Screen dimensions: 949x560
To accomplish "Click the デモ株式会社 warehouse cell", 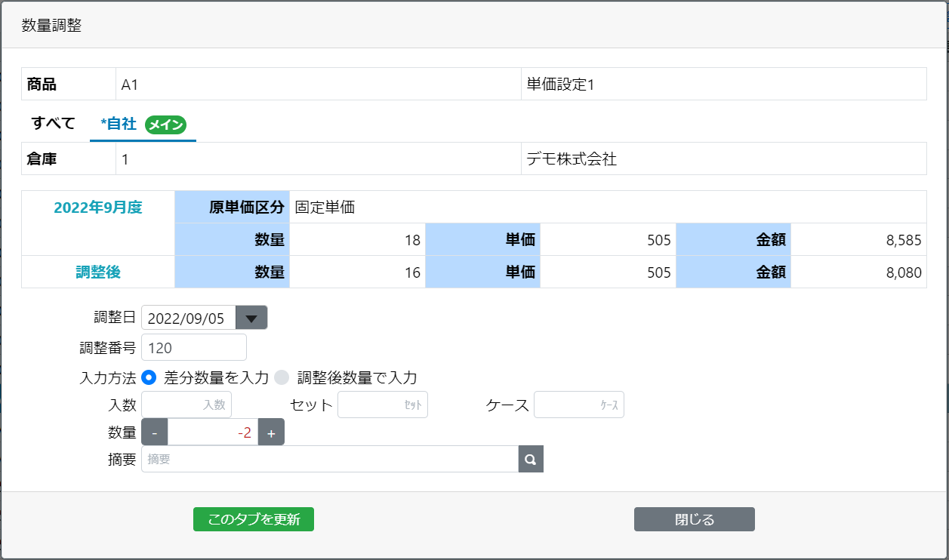I will coord(723,159).
